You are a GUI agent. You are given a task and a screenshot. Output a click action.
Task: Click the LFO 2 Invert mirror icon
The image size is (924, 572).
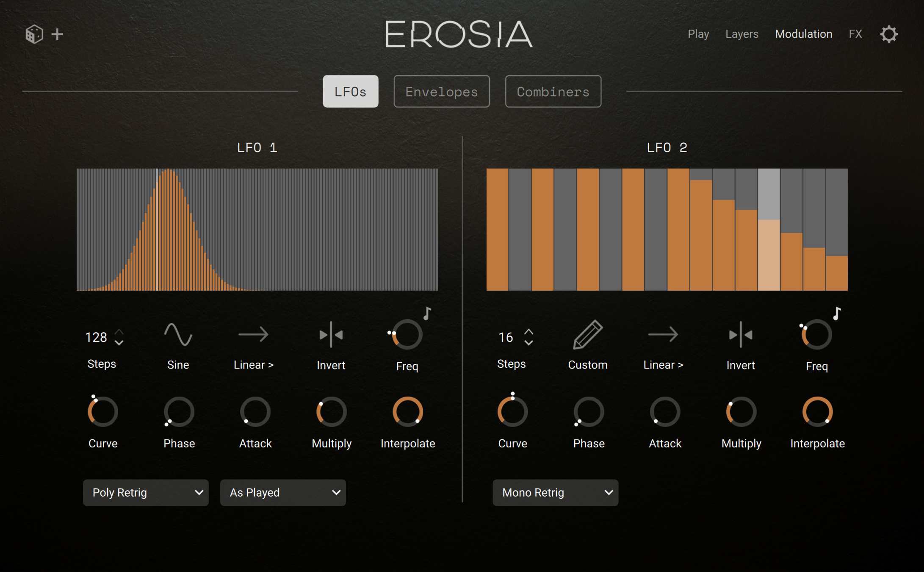pos(740,335)
